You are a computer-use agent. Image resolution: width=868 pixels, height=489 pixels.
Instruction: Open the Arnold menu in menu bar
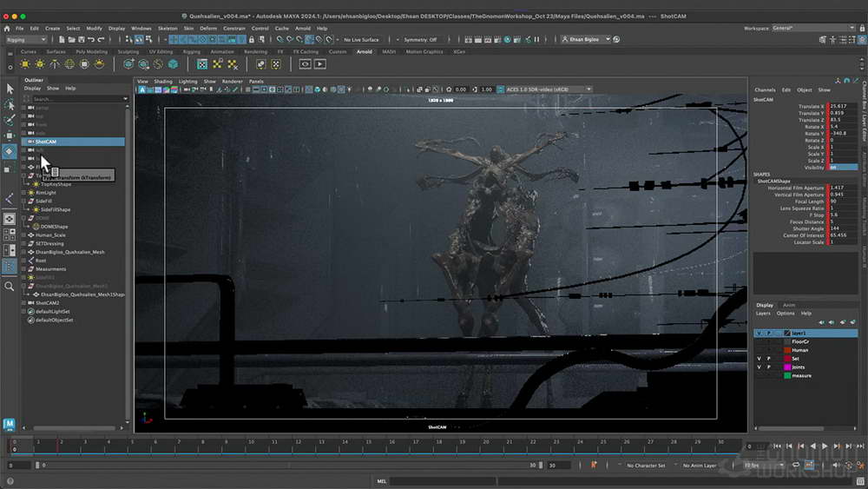click(x=303, y=29)
